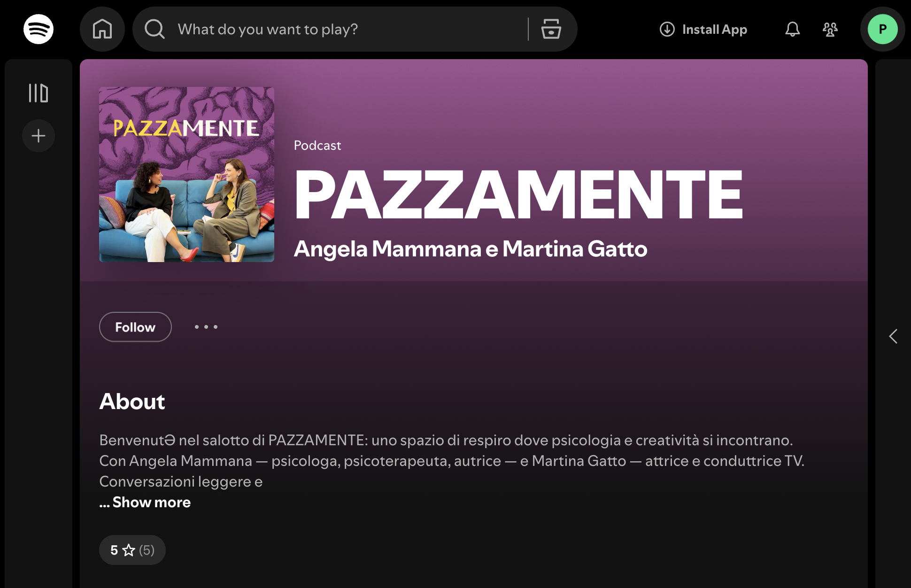The height and width of the screenshot is (588, 911).
Task: Create a playlist with the plus icon
Action: [x=38, y=135]
